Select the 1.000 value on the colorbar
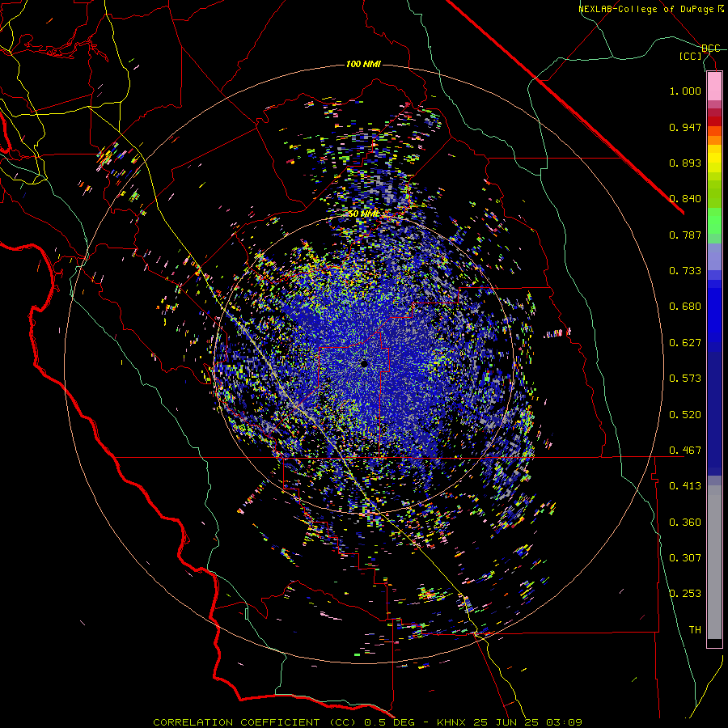This screenshot has height=728, width=728. [x=685, y=91]
